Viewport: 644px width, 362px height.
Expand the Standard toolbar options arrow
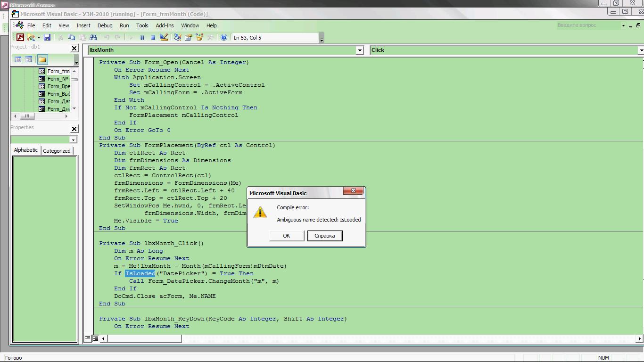(322, 38)
